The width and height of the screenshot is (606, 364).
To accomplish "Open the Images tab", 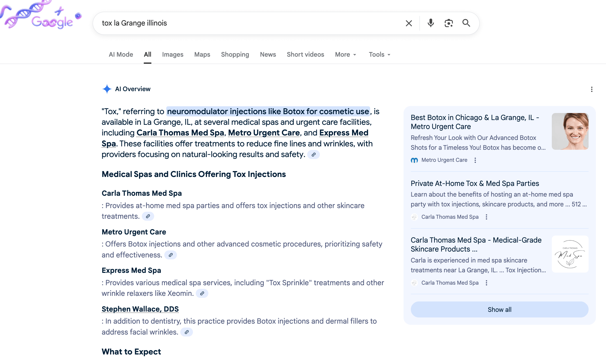I will click(x=173, y=54).
